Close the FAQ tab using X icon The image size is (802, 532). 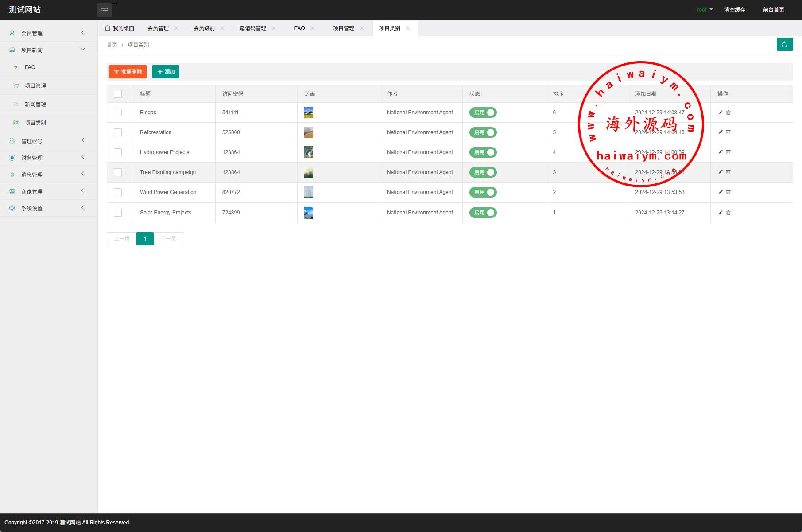[x=313, y=28]
